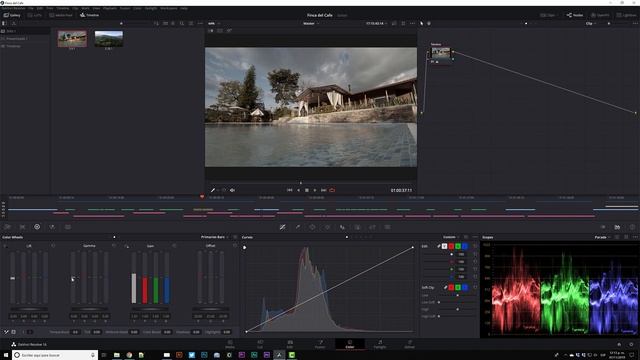Reset the Gain bars
Screen dimensions: 640x360
174,246
